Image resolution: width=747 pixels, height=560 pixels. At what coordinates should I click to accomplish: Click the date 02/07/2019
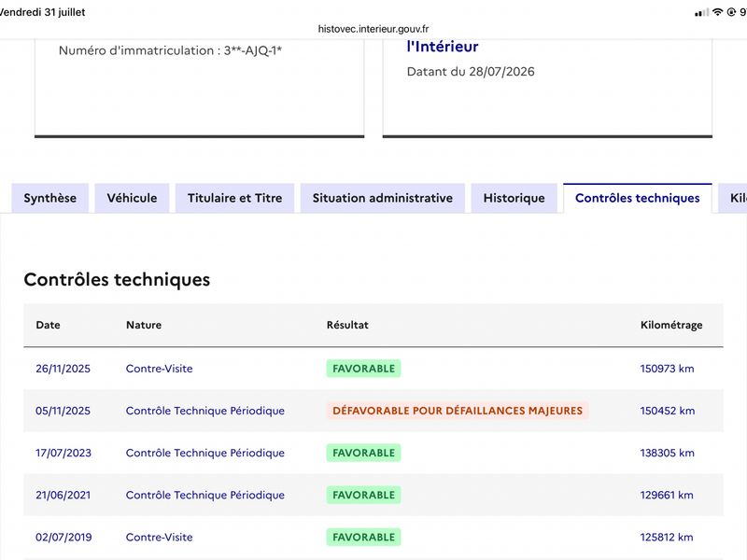coord(63,538)
